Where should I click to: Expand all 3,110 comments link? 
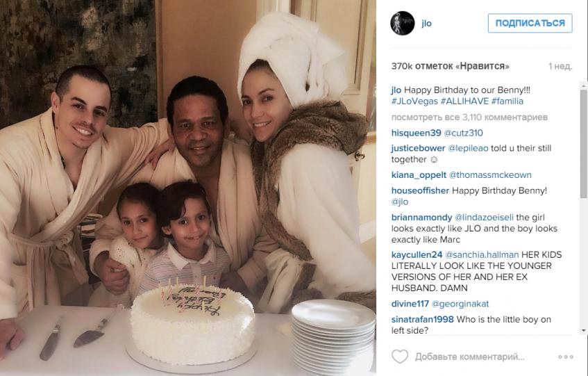tap(469, 117)
